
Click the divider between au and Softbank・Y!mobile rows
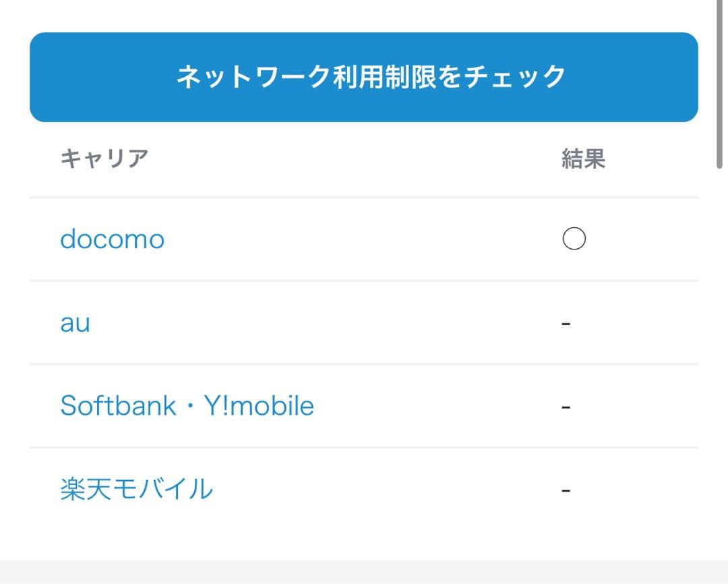click(x=364, y=364)
